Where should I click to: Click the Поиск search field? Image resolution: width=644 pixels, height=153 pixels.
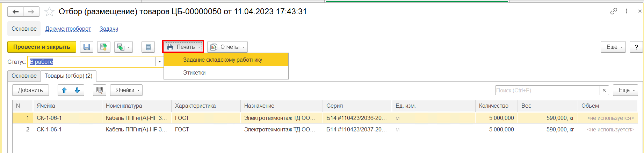pyautogui.click(x=548, y=90)
